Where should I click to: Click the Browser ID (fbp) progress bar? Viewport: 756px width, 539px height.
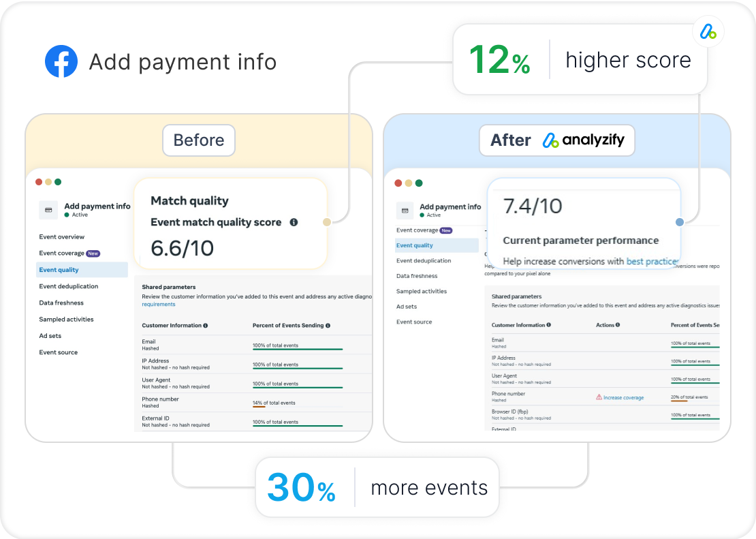pyautogui.click(x=695, y=418)
